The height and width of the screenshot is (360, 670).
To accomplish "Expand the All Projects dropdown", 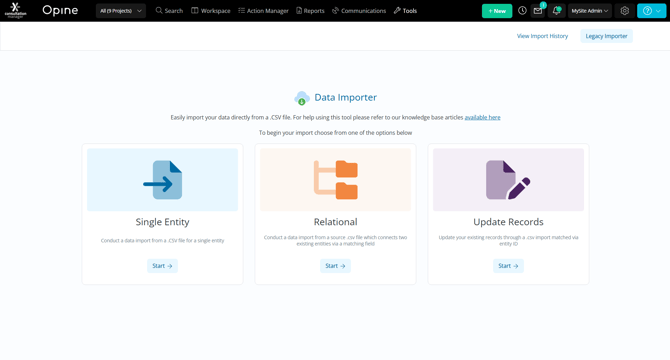I will (x=121, y=11).
